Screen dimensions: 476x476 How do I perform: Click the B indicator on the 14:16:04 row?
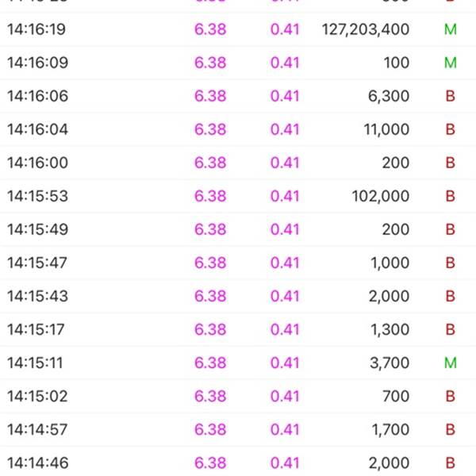(451, 129)
